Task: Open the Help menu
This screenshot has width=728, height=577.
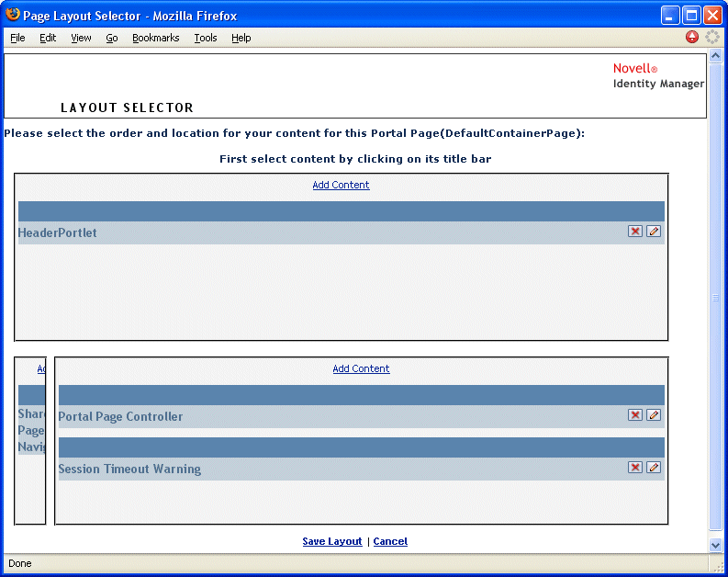Action: tap(241, 38)
